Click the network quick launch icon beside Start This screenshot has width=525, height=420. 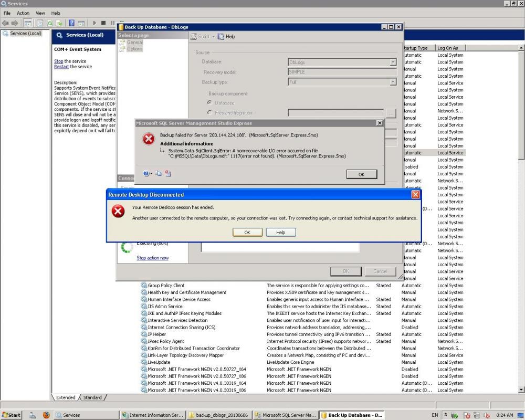pyautogui.click(x=33, y=415)
